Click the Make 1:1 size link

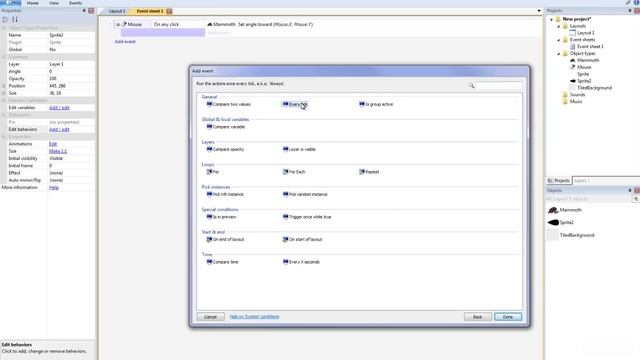click(x=58, y=151)
